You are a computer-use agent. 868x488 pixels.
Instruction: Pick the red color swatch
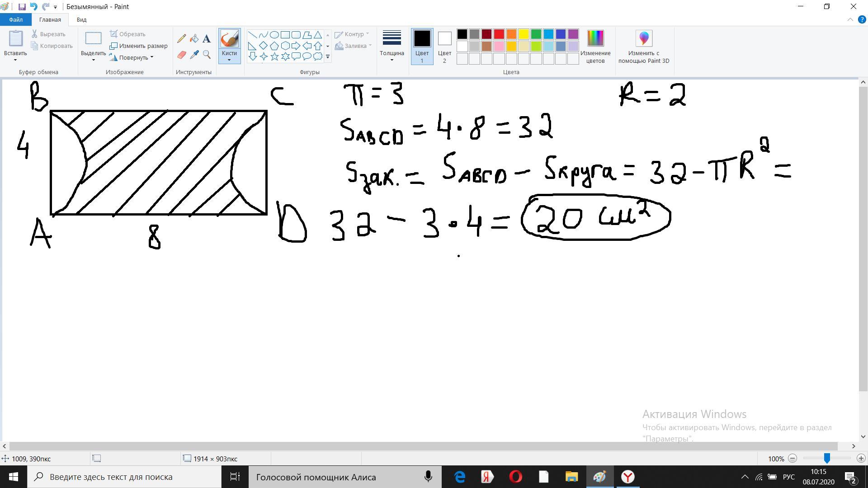[499, 34]
